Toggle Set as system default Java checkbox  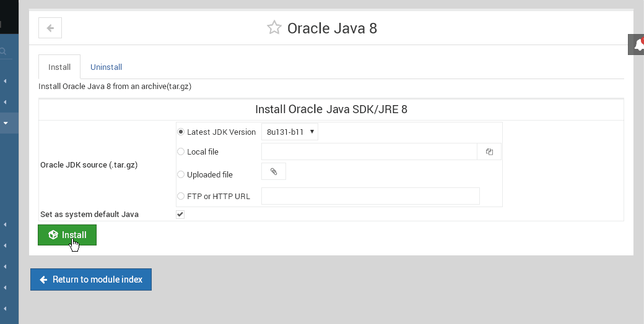coord(180,215)
